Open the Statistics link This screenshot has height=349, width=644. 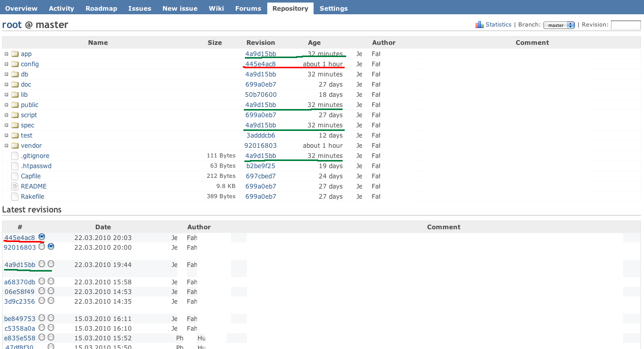[x=498, y=24]
